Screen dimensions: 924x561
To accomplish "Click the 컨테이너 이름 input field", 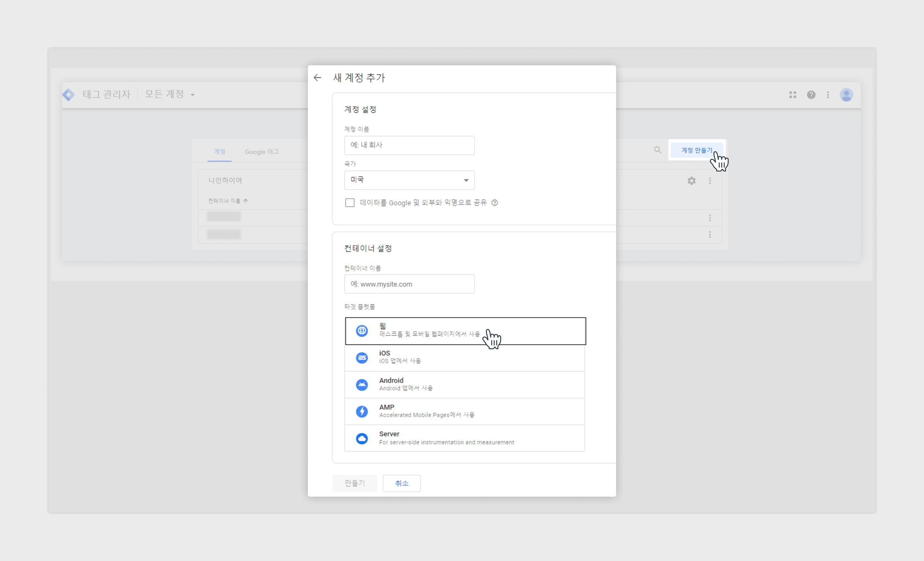I will (409, 284).
